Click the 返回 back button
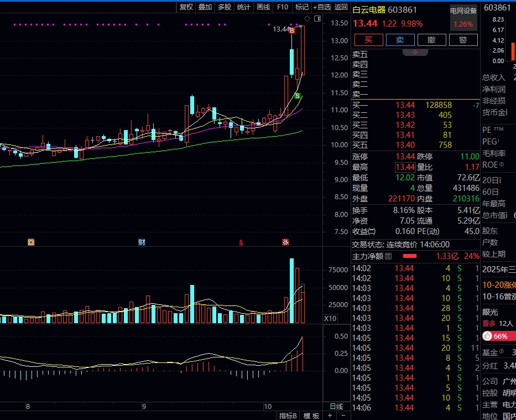Screen dimensions: 516x420 (x=341, y=7)
